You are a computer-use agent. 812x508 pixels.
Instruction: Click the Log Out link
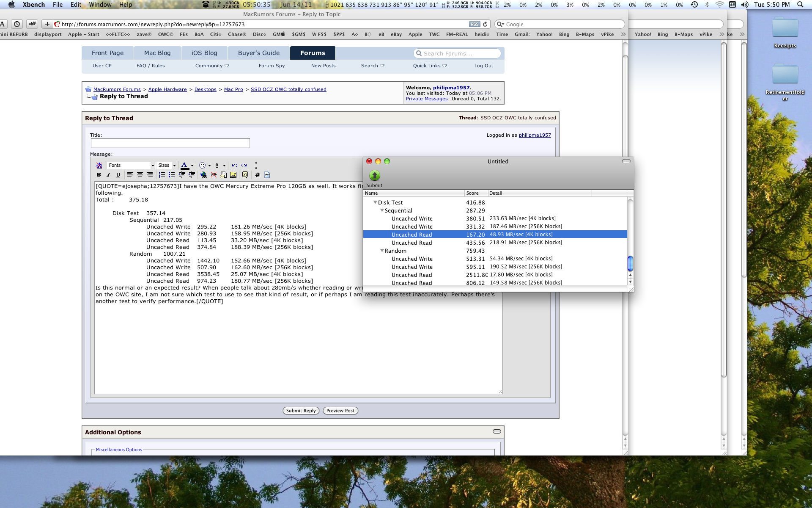483,66
